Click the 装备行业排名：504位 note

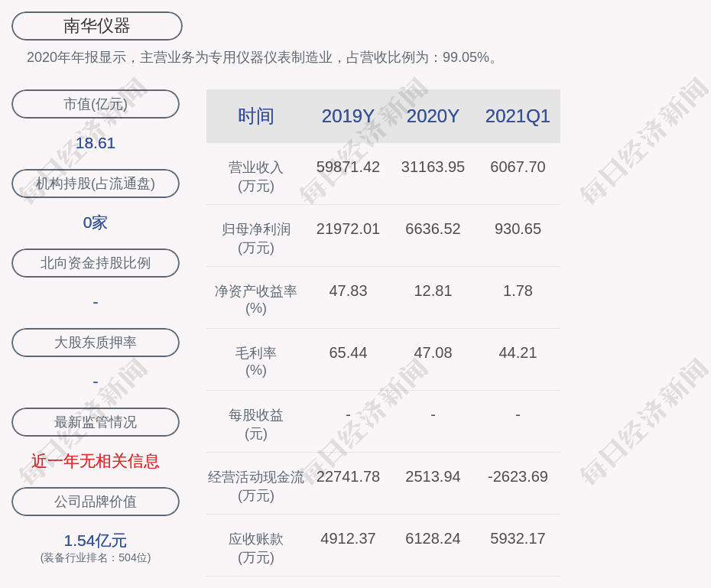96,557
